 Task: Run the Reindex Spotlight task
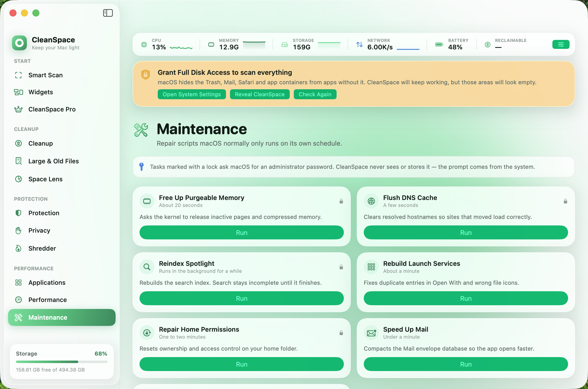[x=242, y=298]
